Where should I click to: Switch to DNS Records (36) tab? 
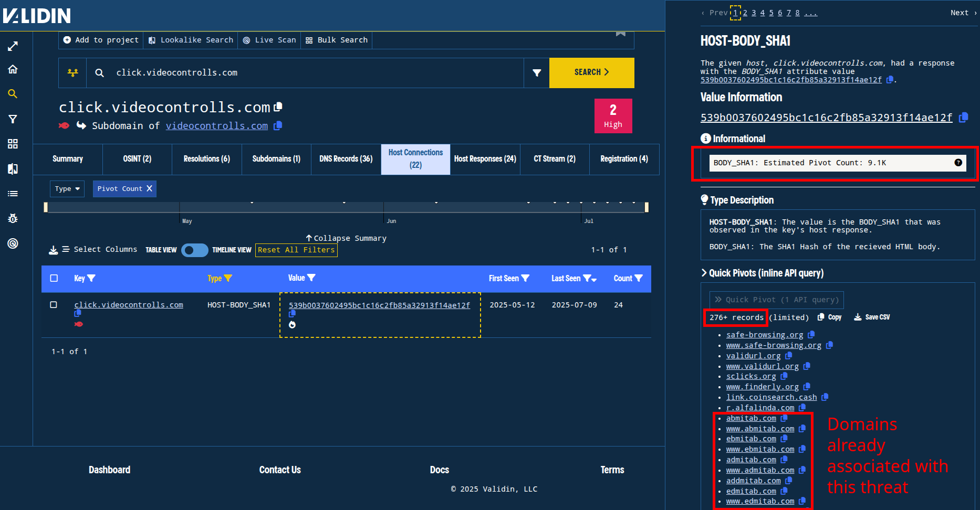[346, 159]
